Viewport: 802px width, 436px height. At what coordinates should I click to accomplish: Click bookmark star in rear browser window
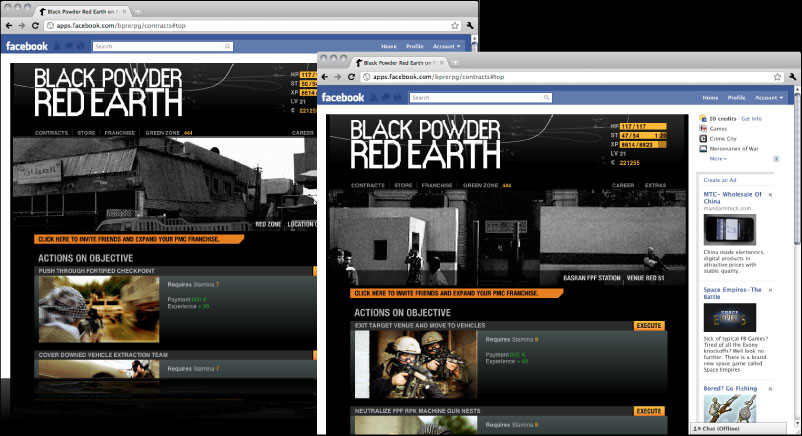455,25
